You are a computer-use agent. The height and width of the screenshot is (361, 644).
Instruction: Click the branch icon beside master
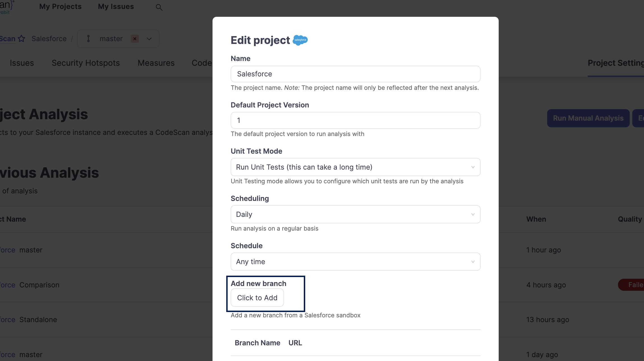[x=88, y=39]
